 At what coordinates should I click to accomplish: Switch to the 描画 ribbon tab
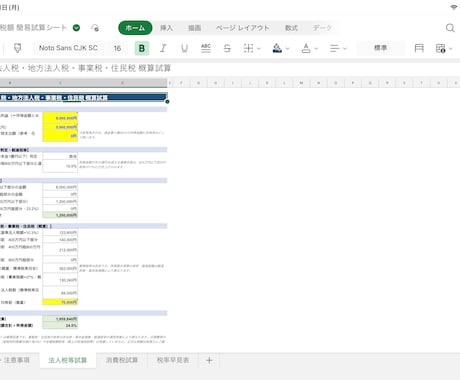(194, 28)
